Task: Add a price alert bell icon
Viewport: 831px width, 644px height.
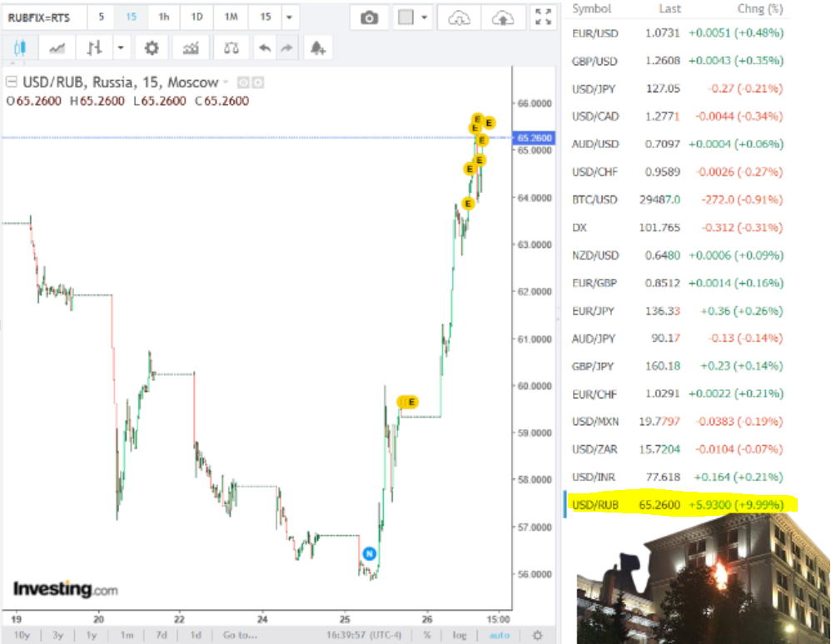Action: click(317, 48)
